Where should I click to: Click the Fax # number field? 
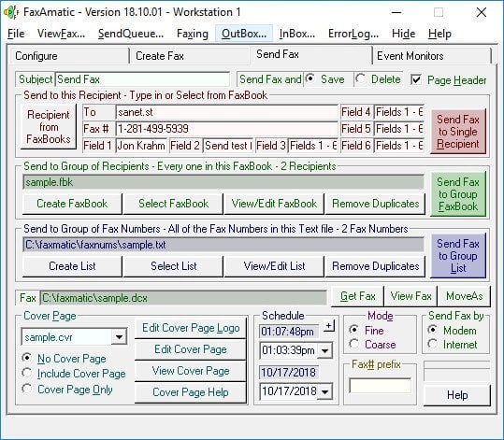pos(227,129)
